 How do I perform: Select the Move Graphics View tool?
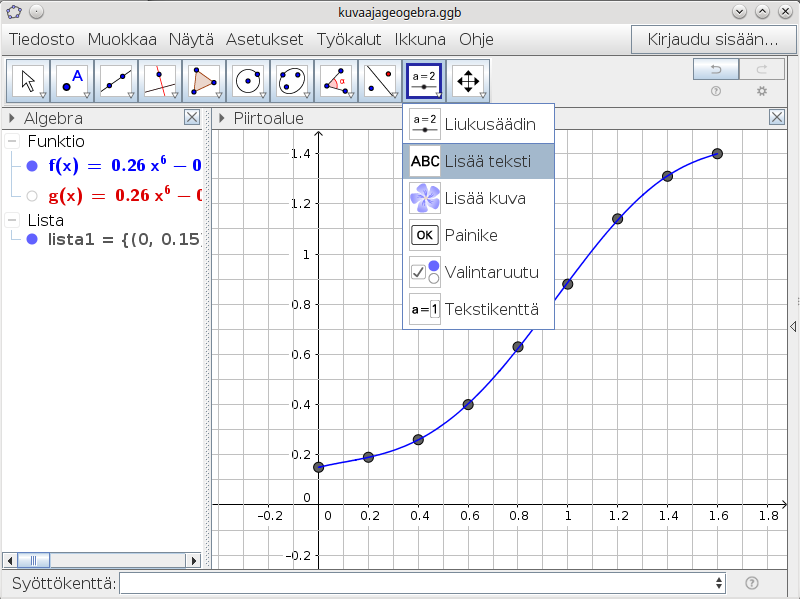(x=468, y=81)
